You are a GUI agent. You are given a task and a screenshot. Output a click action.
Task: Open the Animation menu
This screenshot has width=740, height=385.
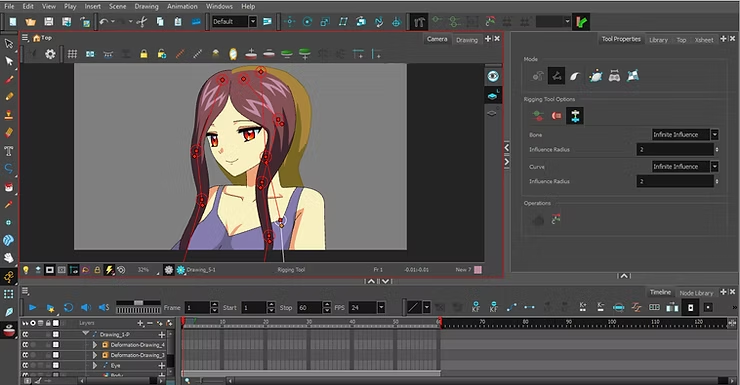coord(182,7)
